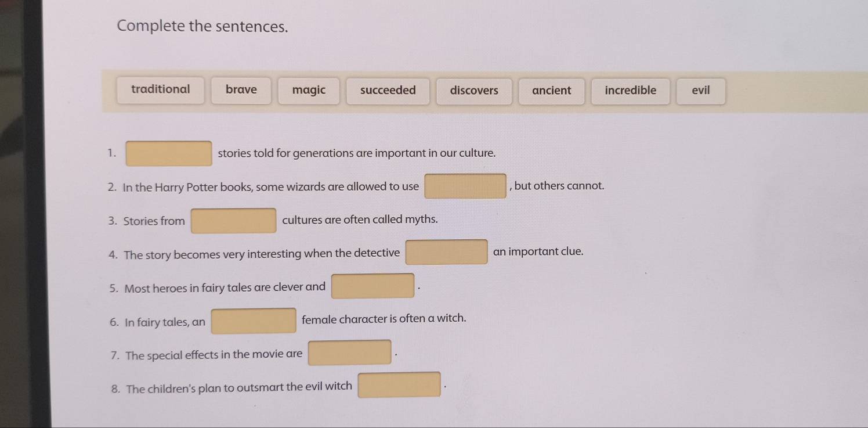Image resolution: width=868 pixels, height=428 pixels.
Task: Select blank after 'In fairy tales, an'
Action: 254,321
